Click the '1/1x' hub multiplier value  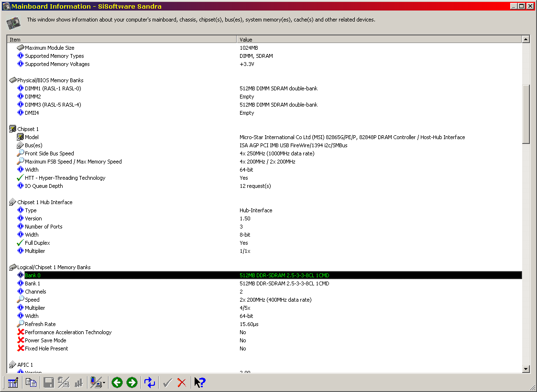tap(245, 251)
